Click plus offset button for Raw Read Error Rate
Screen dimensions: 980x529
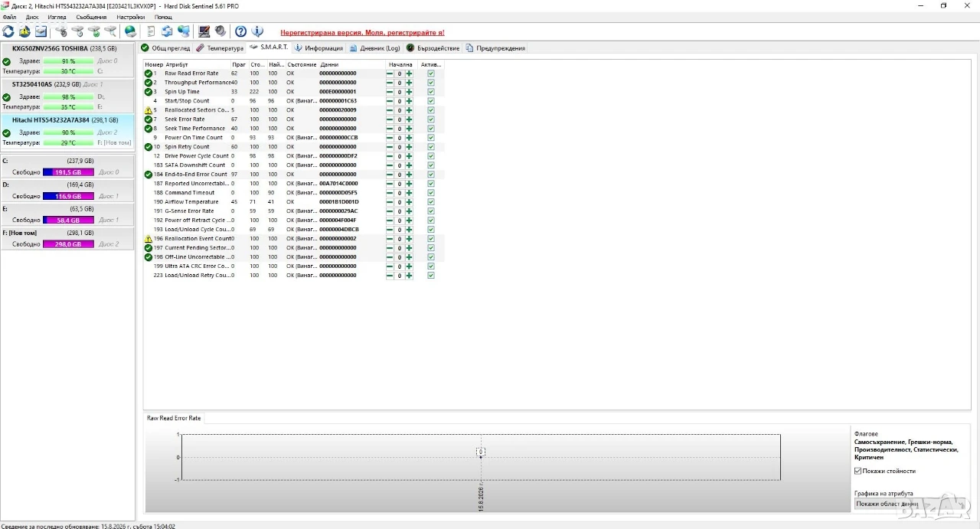409,73
